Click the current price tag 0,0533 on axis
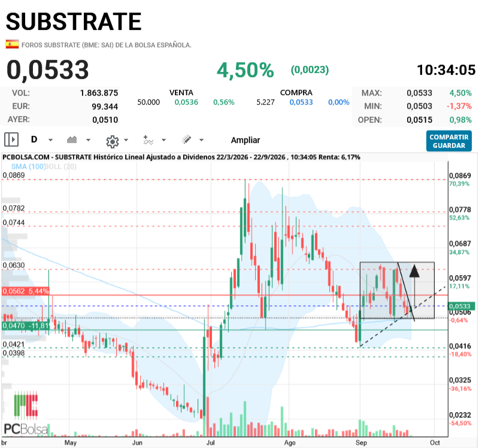Viewport: 479px width, 448px height. tap(461, 306)
